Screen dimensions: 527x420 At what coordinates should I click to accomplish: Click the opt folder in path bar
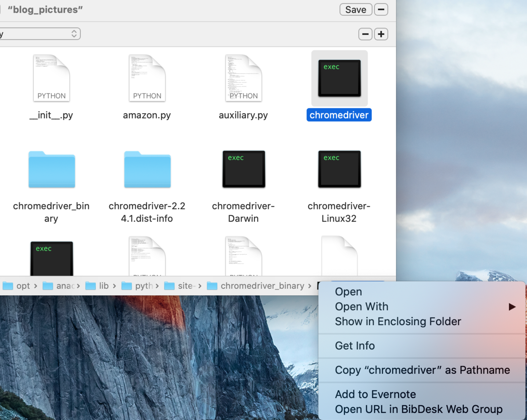[x=17, y=286]
